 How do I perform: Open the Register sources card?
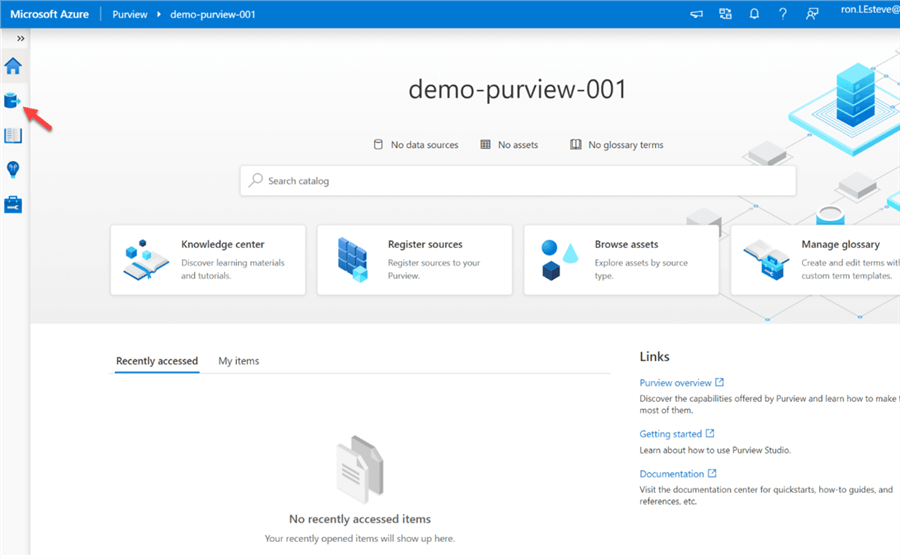tap(414, 260)
